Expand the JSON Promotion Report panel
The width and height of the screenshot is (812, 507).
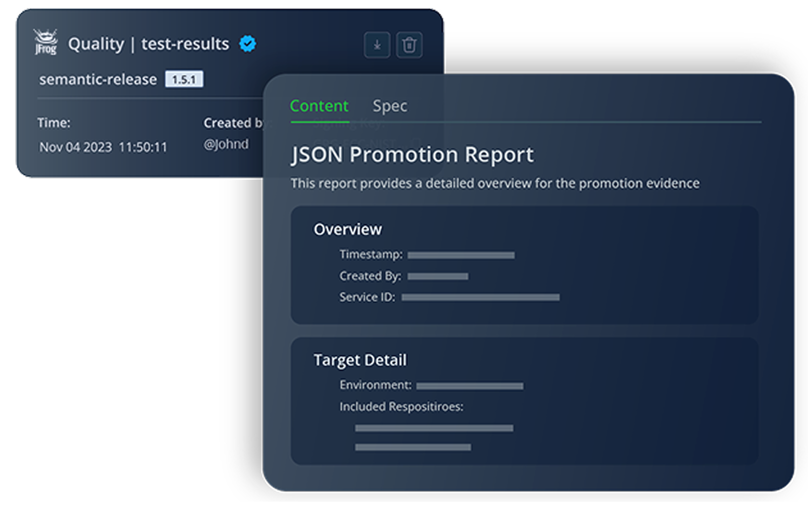[413, 155]
